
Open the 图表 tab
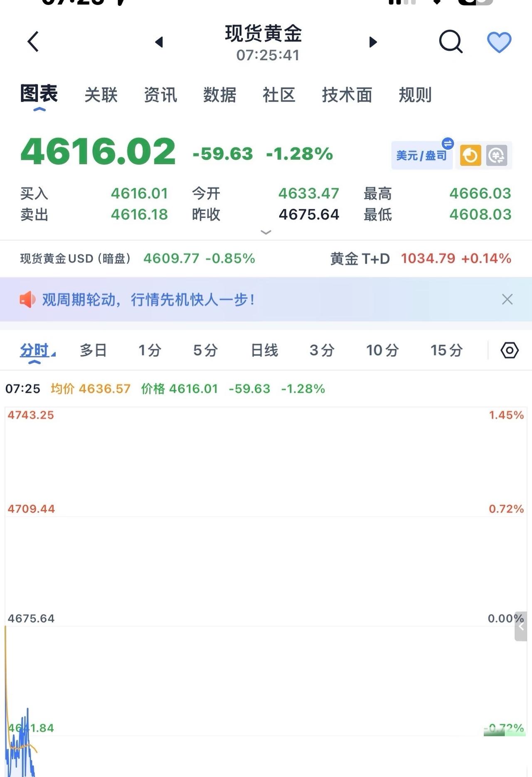pyautogui.click(x=39, y=94)
